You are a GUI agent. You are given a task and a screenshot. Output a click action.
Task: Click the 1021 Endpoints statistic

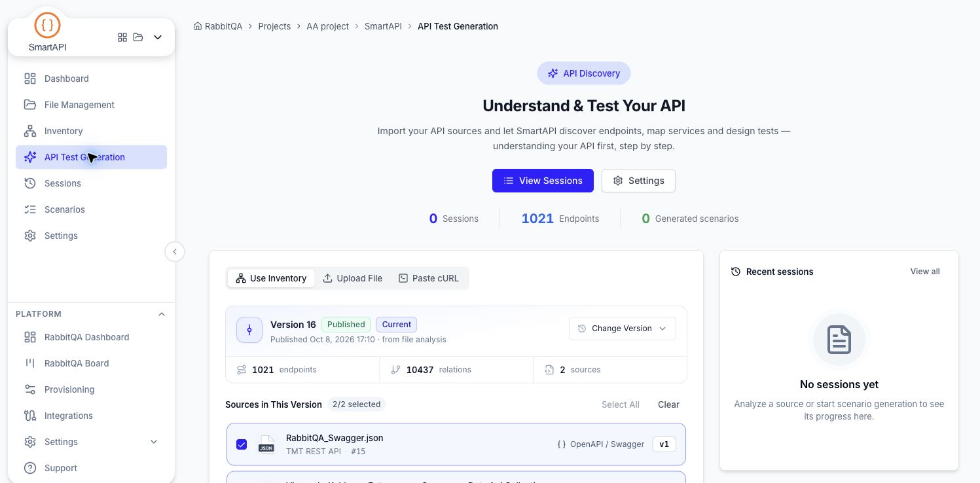[560, 219]
